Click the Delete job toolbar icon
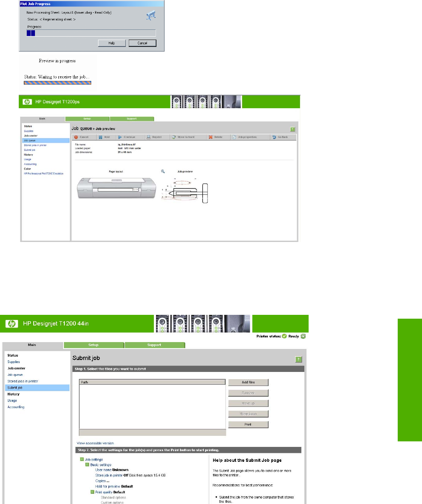The height and width of the screenshot is (504, 422). tap(211, 137)
